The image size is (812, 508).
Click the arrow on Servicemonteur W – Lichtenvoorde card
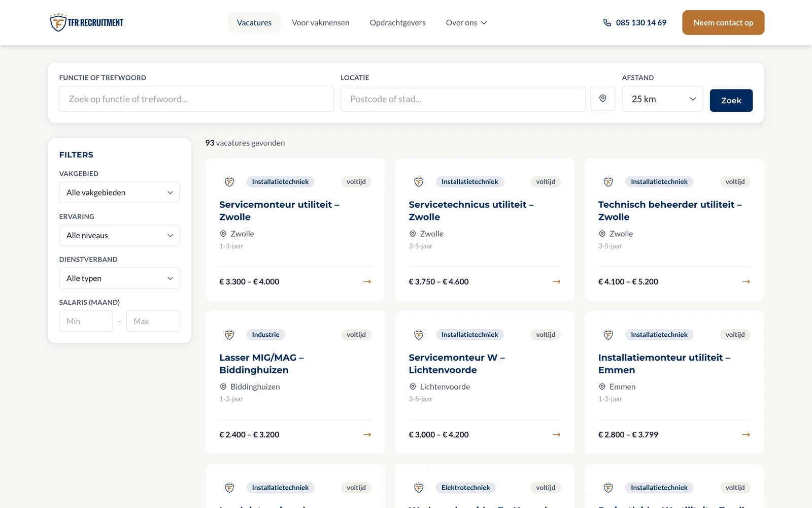pos(556,434)
